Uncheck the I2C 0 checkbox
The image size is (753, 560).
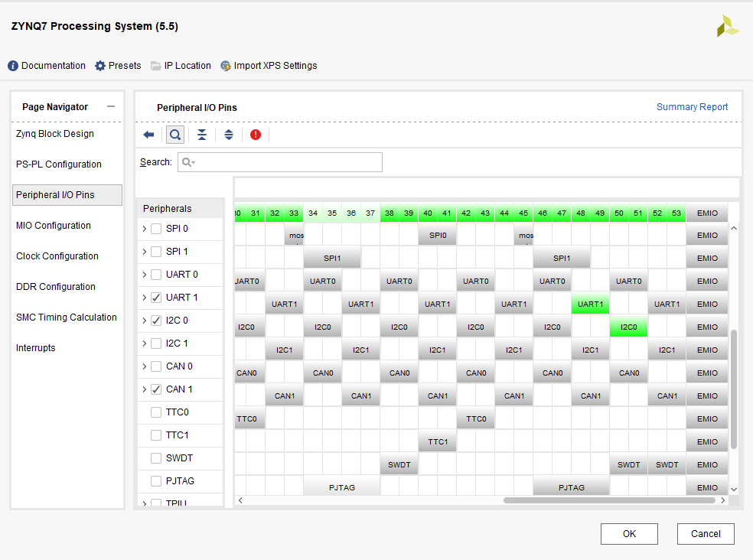pyautogui.click(x=156, y=321)
